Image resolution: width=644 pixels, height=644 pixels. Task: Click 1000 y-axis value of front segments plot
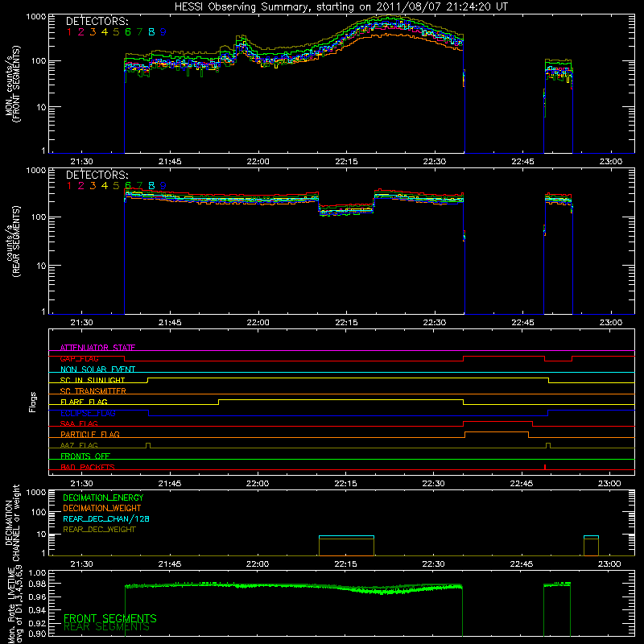(x=35, y=17)
